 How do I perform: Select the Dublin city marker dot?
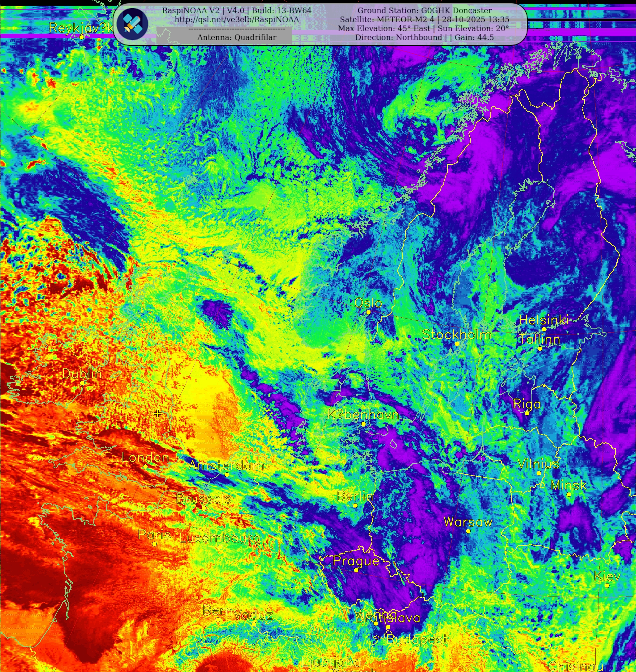tap(82, 383)
